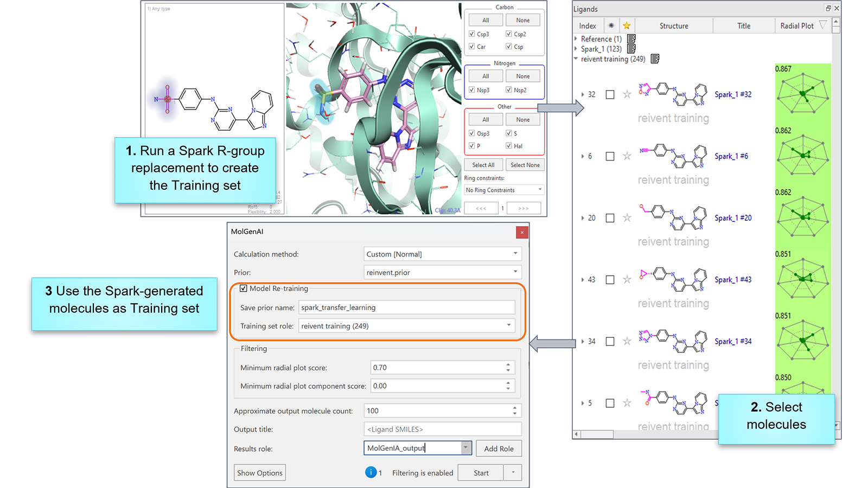The image size is (868, 488).
Task: Click the blue info icon in MolGenAI
Action: coord(371,472)
